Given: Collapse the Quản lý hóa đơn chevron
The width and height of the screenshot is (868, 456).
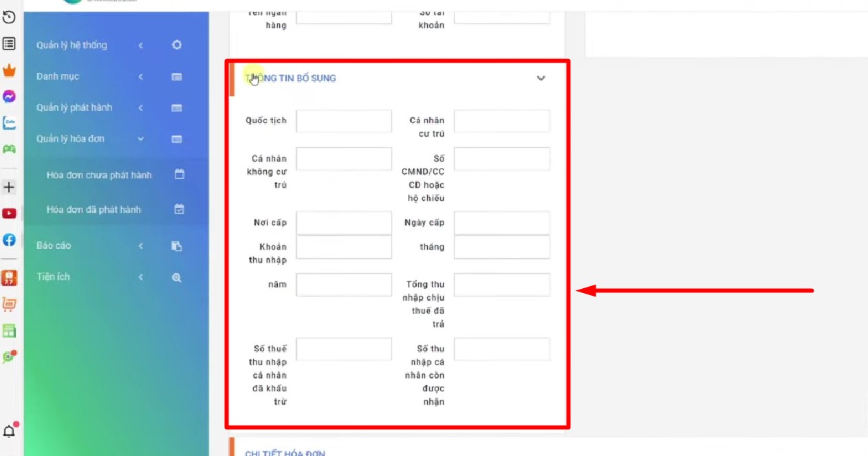Looking at the screenshot, I should pos(140,139).
